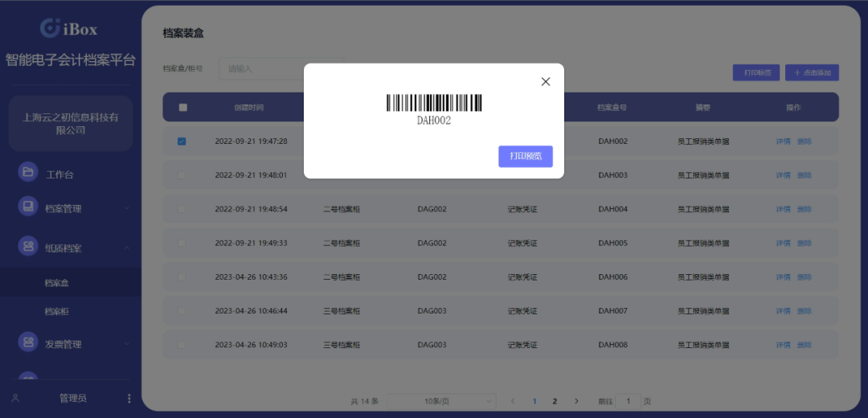Viewport: 868px width, 418px height.
Task: Check the row created 2022-09-21 19:48:54
Action: click(182, 209)
